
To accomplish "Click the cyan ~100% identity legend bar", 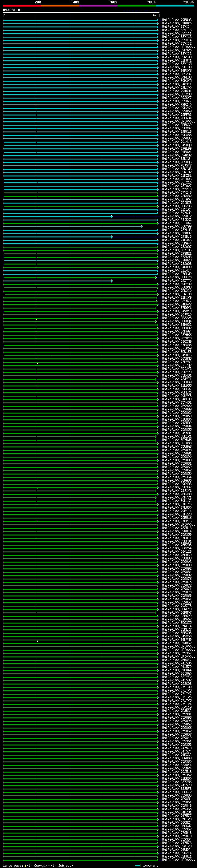I will (x=175, y=6).
